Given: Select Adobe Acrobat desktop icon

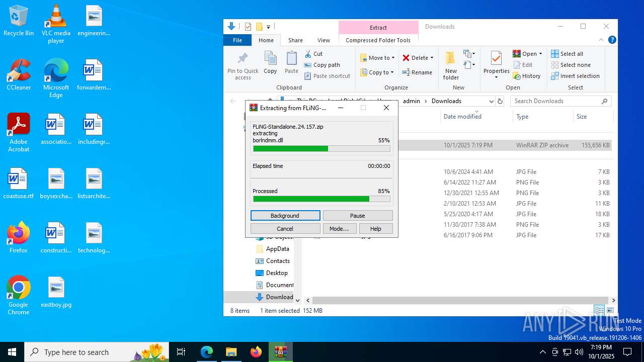Looking at the screenshot, I should 18,133.
